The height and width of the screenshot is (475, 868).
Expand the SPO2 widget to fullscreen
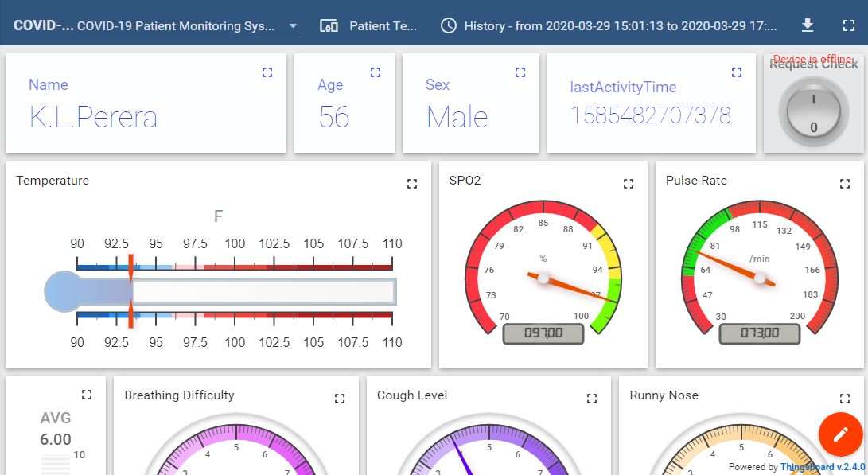[x=629, y=184]
